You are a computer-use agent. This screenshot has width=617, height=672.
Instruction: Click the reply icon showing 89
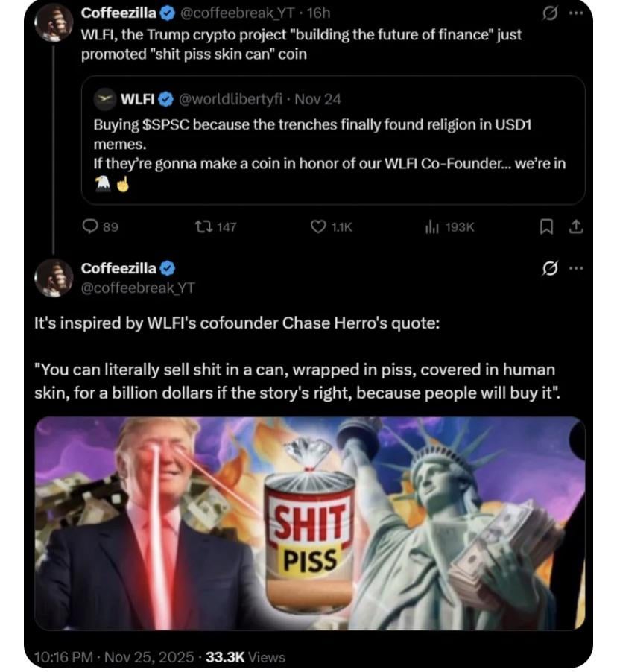[91, 227]
